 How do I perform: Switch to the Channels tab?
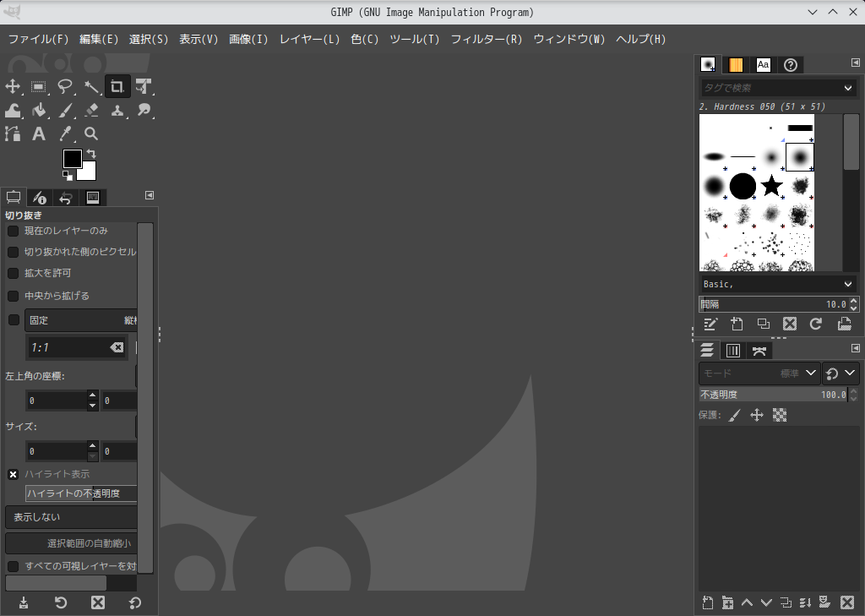coord(732,351)
